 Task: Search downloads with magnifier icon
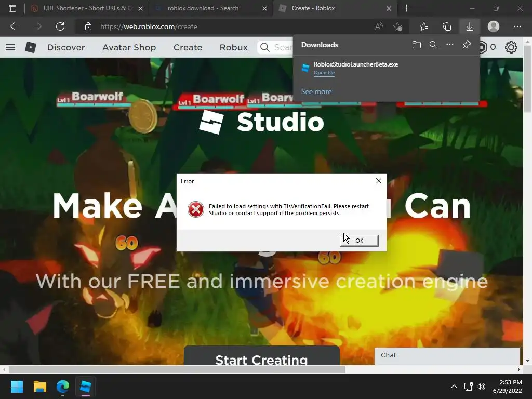(433, 45)
